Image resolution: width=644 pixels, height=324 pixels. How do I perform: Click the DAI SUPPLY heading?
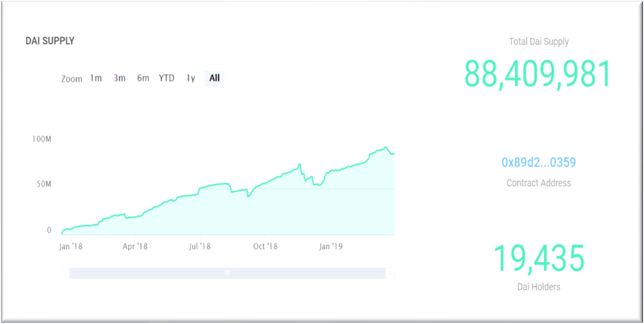pos(50,41)
